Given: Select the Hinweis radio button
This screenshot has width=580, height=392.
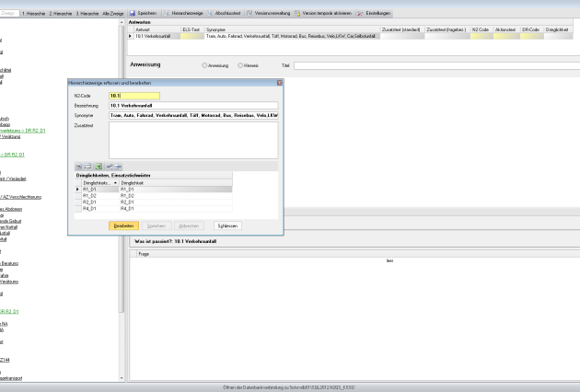Looking at the screenshot, I should (x=240, y=65).
